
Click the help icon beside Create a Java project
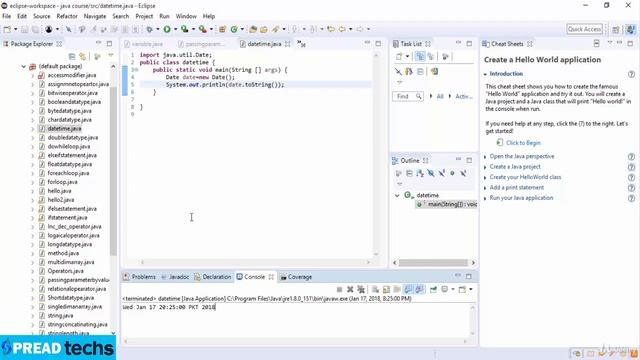click(631, 167)
